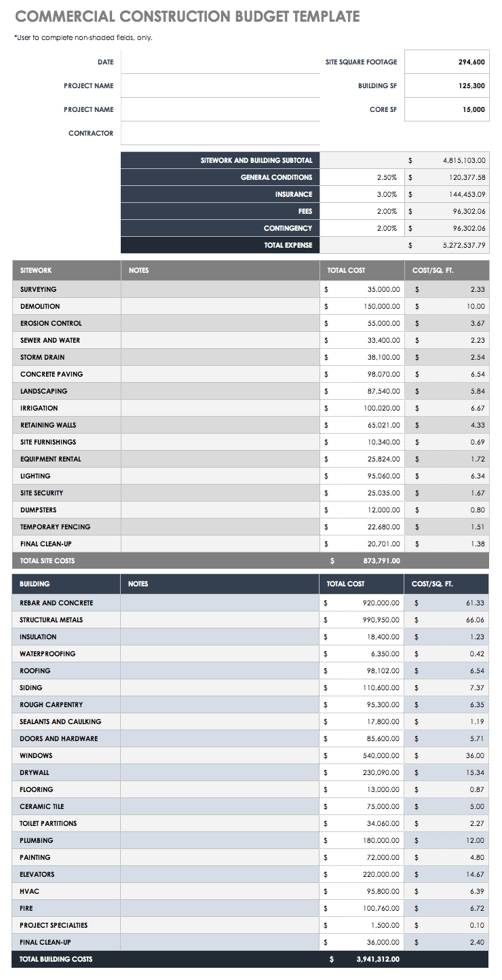Click the Core SF value 15,000

coord(446,109)
